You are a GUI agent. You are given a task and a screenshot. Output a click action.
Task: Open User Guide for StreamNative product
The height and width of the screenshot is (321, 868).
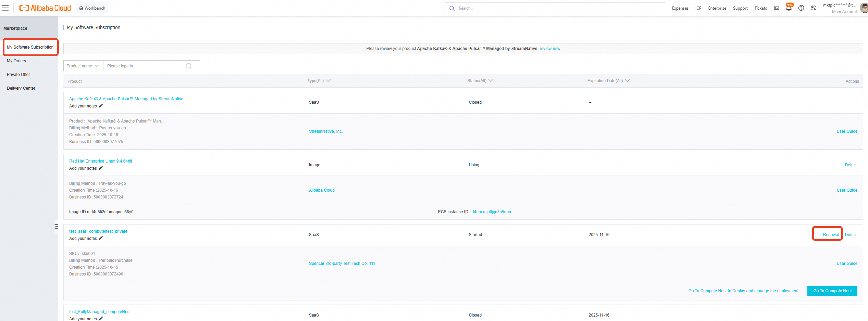847,131
